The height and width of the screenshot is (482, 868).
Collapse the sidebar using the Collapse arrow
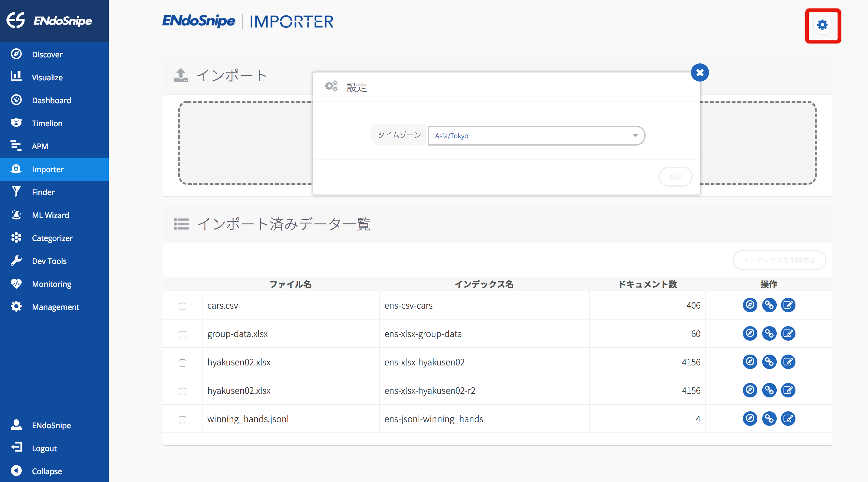(16, 471)
